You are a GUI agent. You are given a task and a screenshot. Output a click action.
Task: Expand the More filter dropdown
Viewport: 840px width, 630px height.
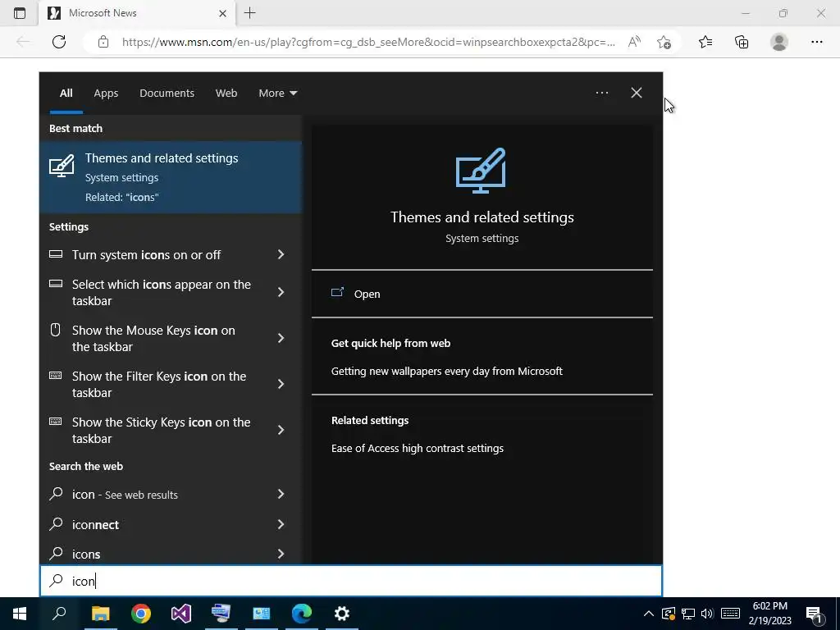[x=277, y=94]
